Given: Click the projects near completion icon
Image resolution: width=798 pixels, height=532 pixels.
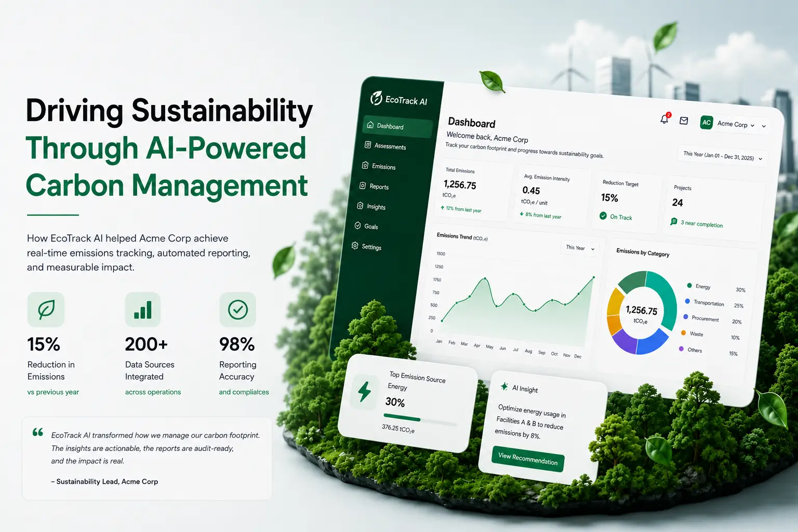Looking at the screenshot, I should pyautogui.click(x=674, y=221).
